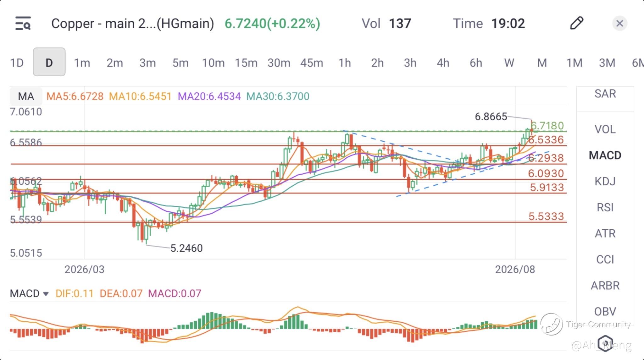
Task: Tap the 2026/03 date axis label
Action: point(84,269)
